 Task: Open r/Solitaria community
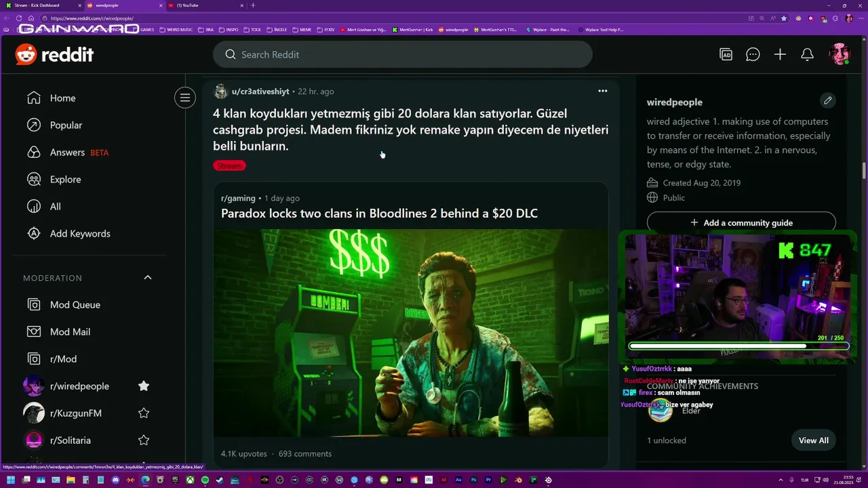(71, 441)
